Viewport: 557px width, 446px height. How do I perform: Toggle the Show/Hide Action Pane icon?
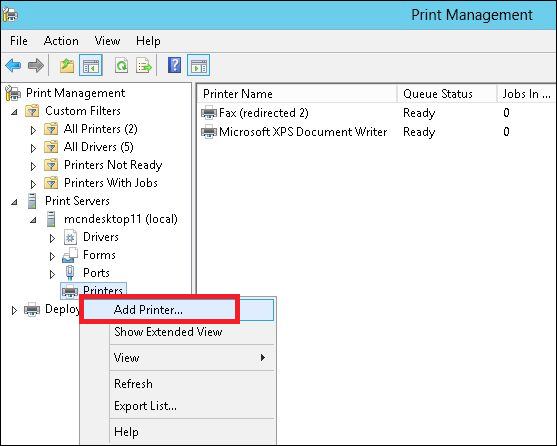(x=198, y=65)
